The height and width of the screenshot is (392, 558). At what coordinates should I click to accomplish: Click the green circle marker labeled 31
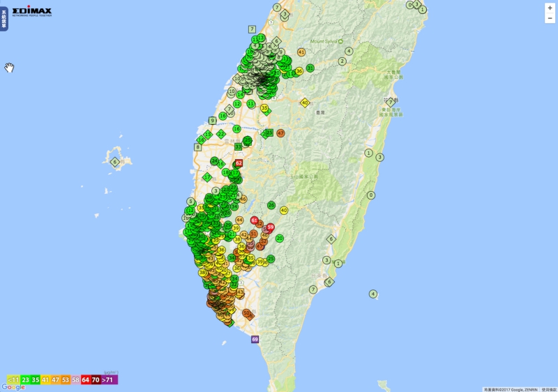pyautogui.click(x=310, y=68)
